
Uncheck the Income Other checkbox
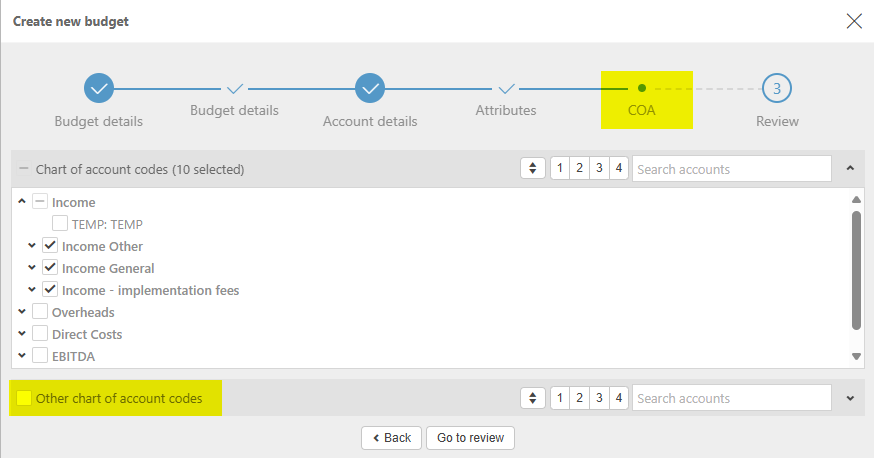50,246
